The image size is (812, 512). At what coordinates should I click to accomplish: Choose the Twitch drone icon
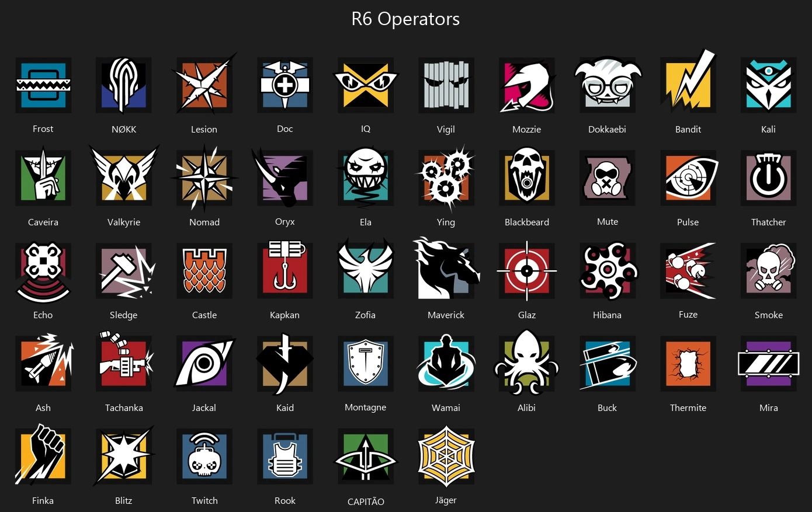click(204, 457)
